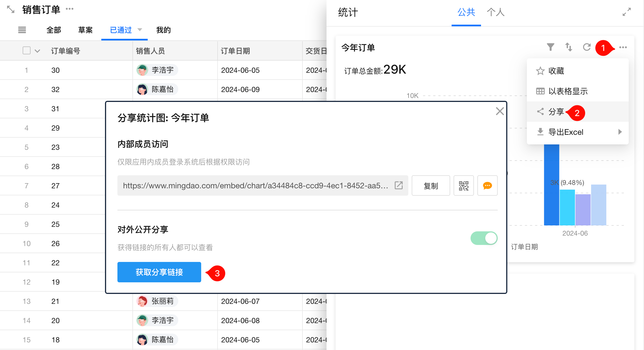Send link via orange chat bubble icon
The image size is (644, 350).
[487, 186]
